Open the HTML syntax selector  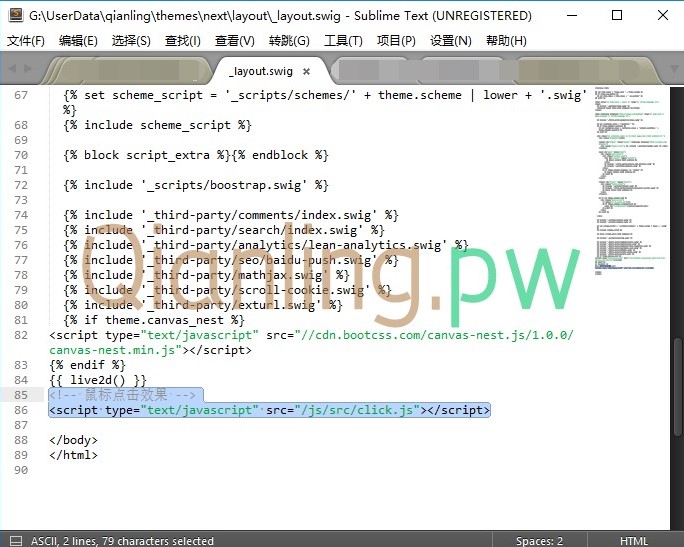[634, 541]
